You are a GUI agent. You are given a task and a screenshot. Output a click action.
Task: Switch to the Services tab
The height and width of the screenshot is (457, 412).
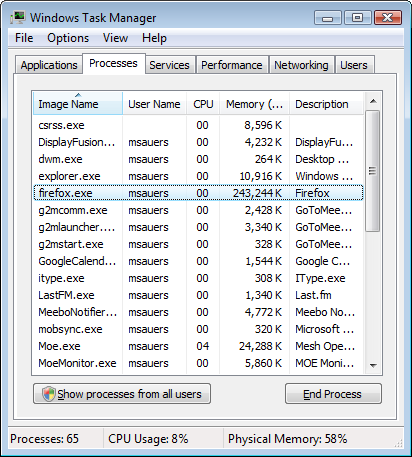169,65
